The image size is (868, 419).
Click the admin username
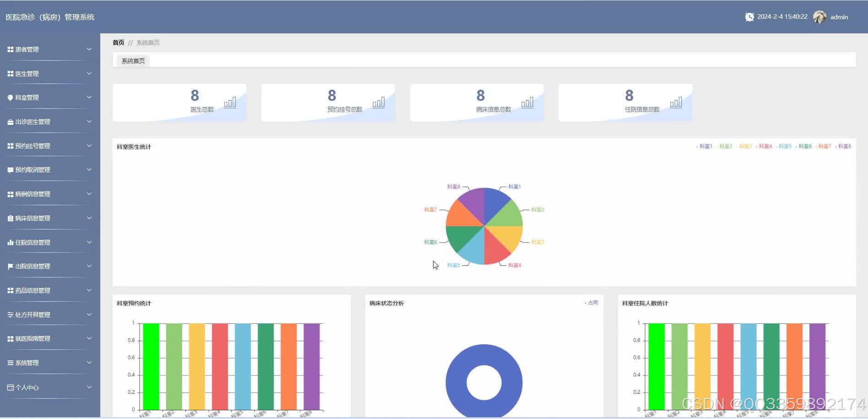click(x=839, y=17)
